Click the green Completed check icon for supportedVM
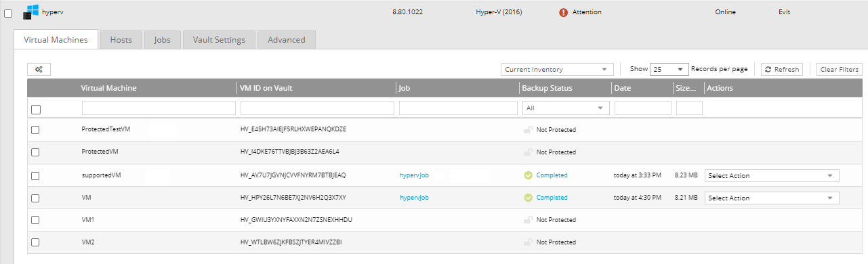Viewport: 868px width, 264px height. click(x=529, y=175)
